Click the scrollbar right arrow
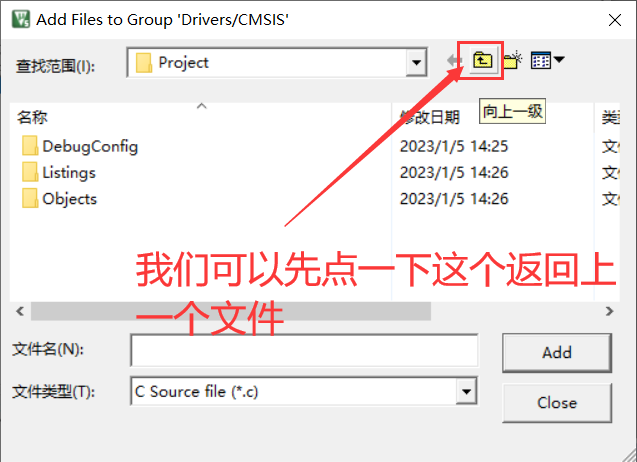This screenshot has width=637, height=462. pyautogui.click(x=609, y=311)
